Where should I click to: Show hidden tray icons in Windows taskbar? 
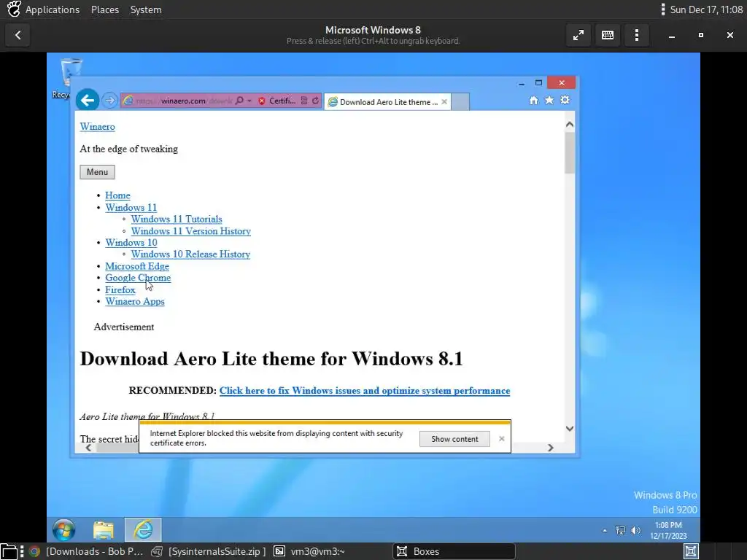605,530
